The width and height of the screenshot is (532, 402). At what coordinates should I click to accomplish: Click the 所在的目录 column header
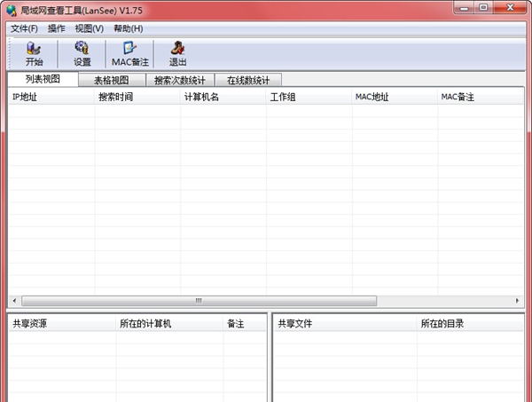(470, 324)
